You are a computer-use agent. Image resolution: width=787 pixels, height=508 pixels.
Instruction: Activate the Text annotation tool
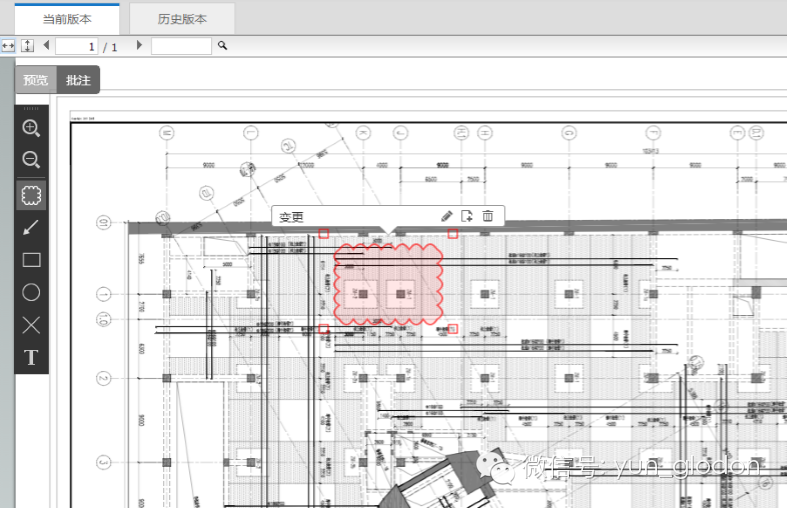click(x=31, y=357)
